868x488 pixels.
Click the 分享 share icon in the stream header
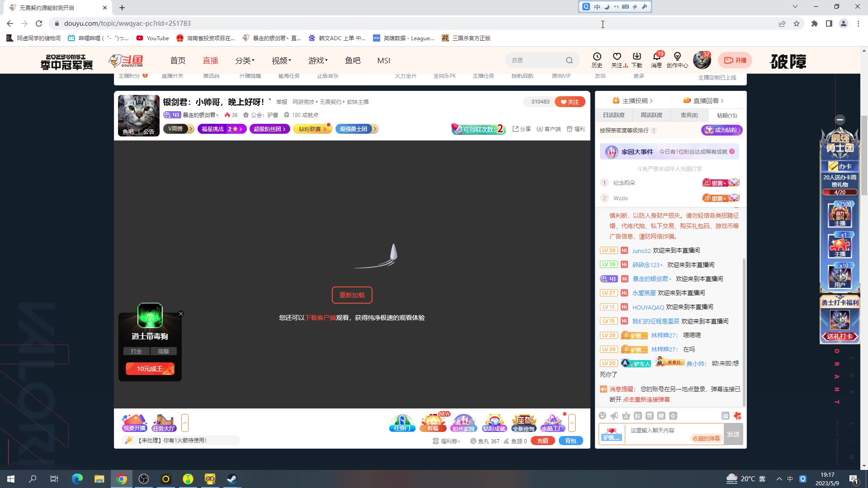[x=521, y=129]
